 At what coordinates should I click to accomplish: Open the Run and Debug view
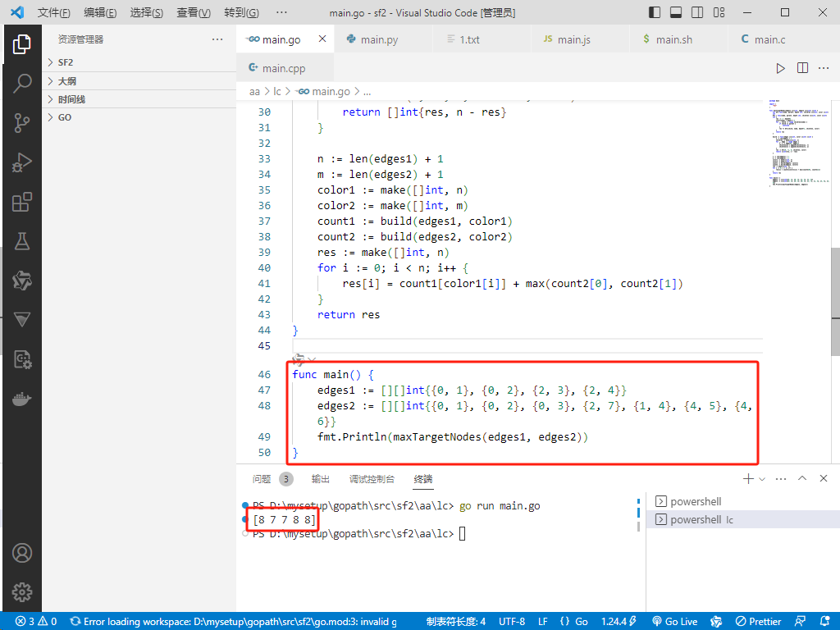pos(21,162)
